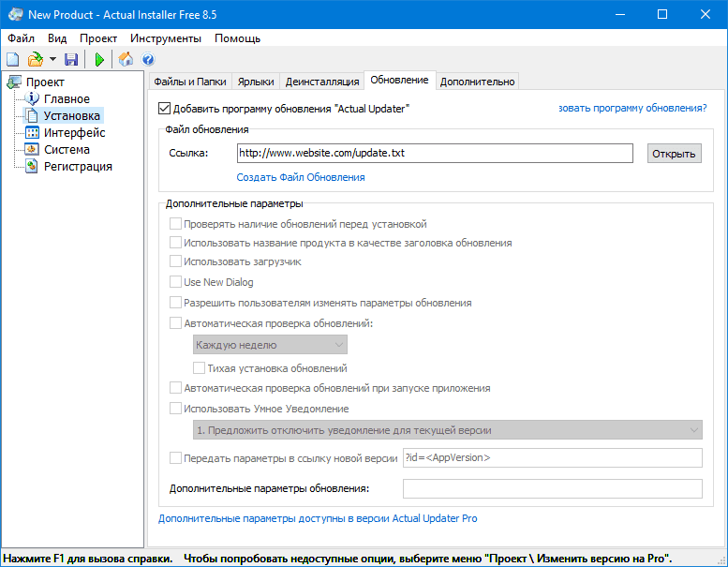Click the ?id=<AppVersion> parameter field
The width and height of the screenshot is (728, 567).
(x=553, y=458)
